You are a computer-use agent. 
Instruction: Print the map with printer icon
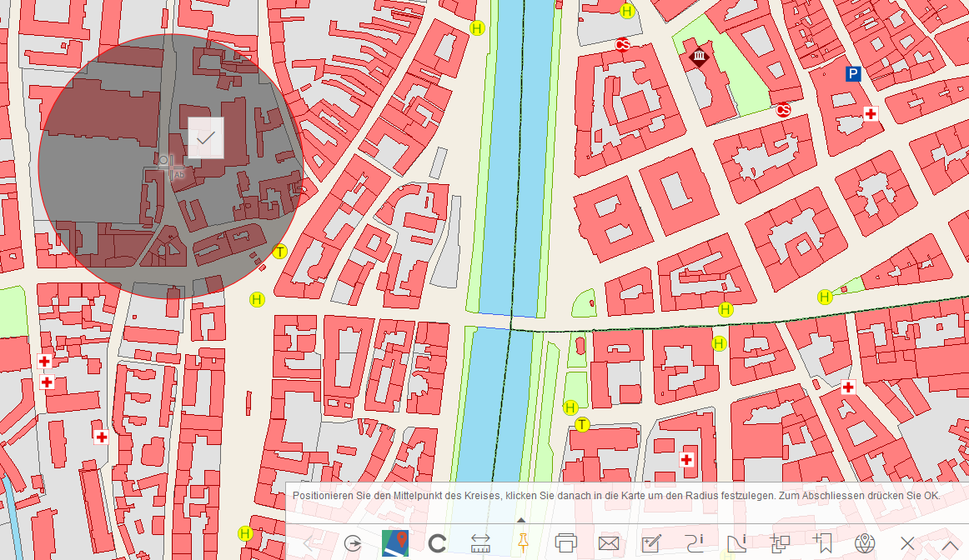566,543
